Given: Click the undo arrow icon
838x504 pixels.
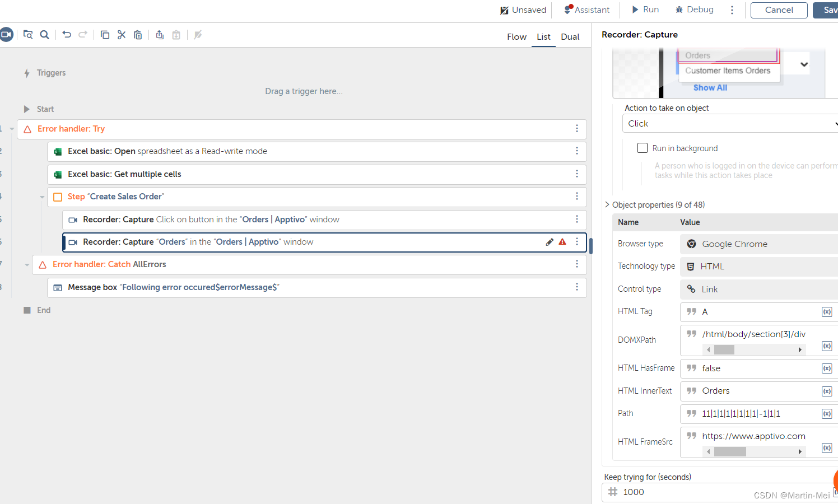Looking at the screenshot, I should click(x=67, y=35).
